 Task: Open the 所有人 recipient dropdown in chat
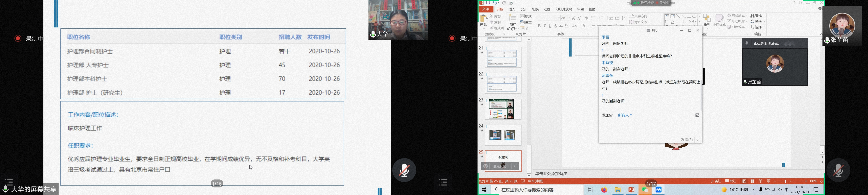[x=625, y=115]
